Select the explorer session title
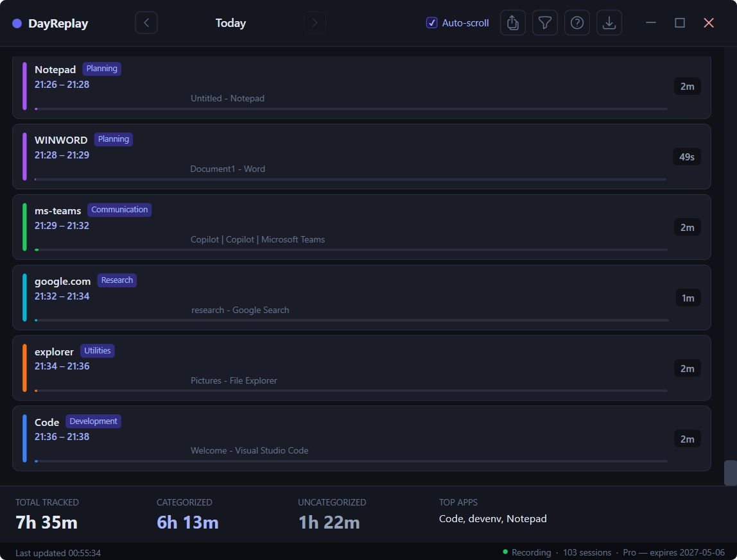 (x=54, y=352)
